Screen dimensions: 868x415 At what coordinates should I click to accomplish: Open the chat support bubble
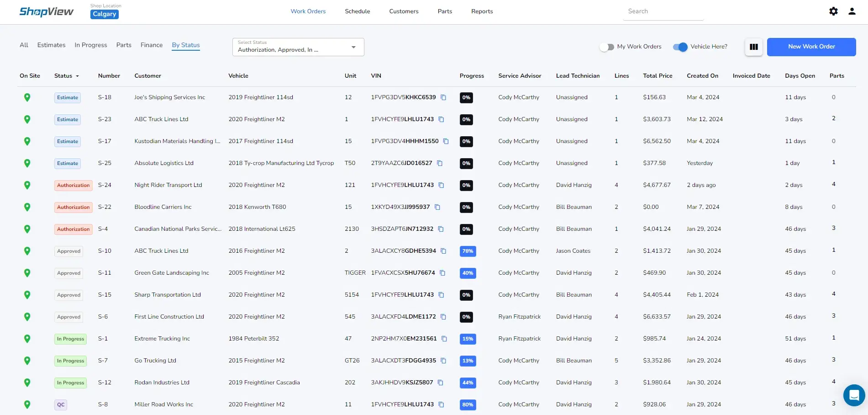(x=854, y=395)
